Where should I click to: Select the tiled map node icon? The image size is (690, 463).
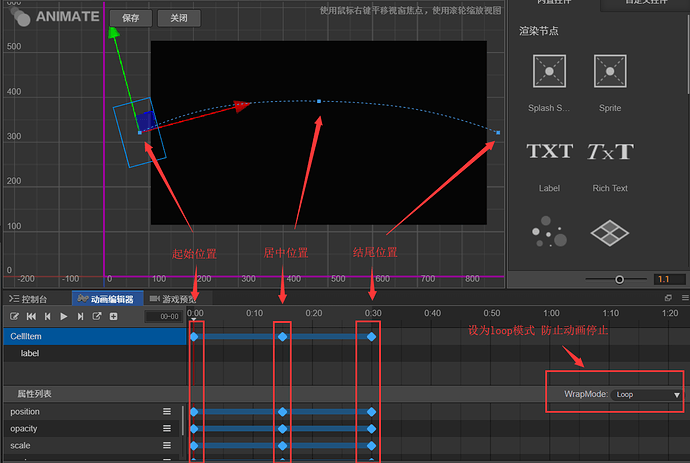tap(609, 233)
